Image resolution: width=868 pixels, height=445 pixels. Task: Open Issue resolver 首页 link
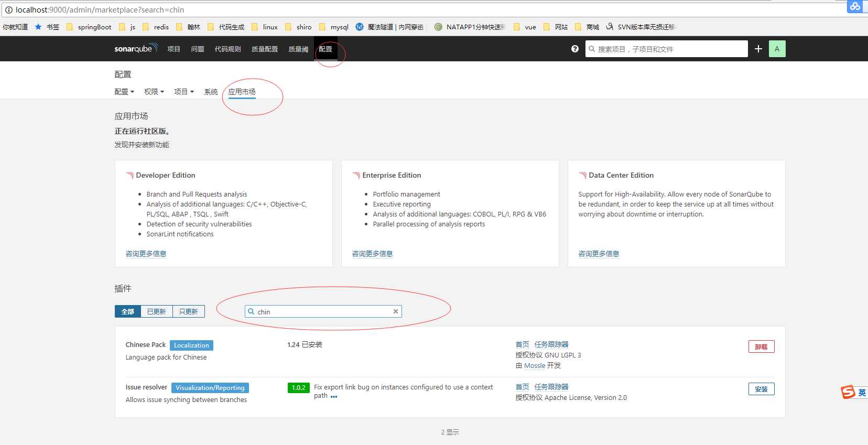point(522,387)
